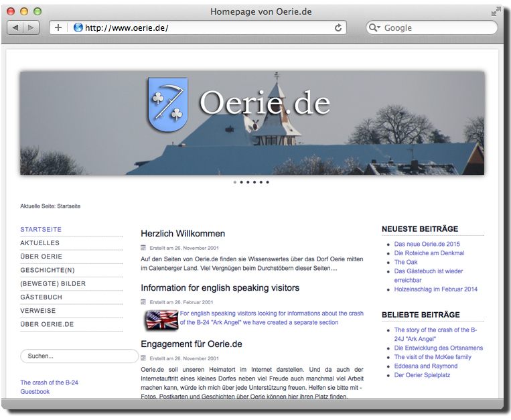Click the browser forward arrow button
The height and width of the screenshot is (420, 511).
pos(31,27)
